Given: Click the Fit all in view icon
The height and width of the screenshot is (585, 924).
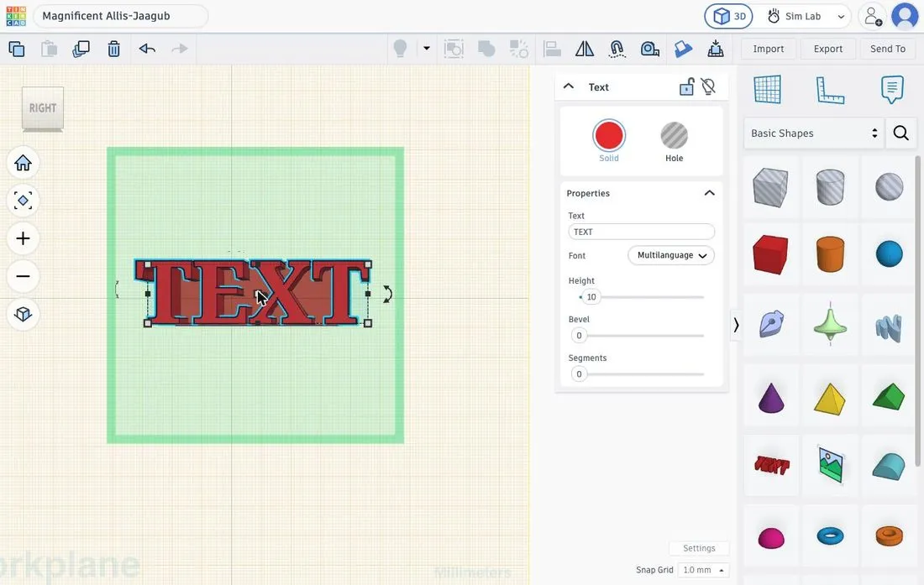Looking at the screenshot, I should click(x=23, y=201).
